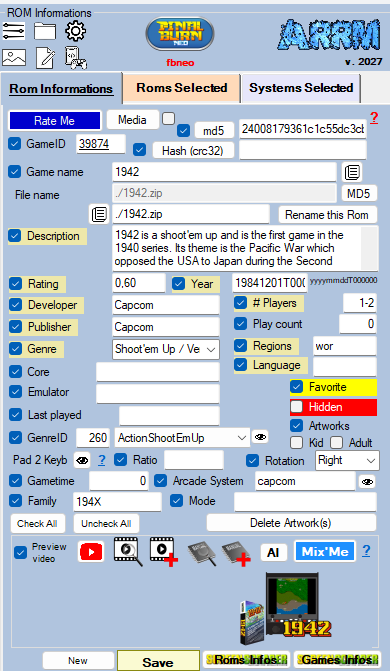Open the image gallery icon
This screenshot has width=390, height=671.
point(14,57)
